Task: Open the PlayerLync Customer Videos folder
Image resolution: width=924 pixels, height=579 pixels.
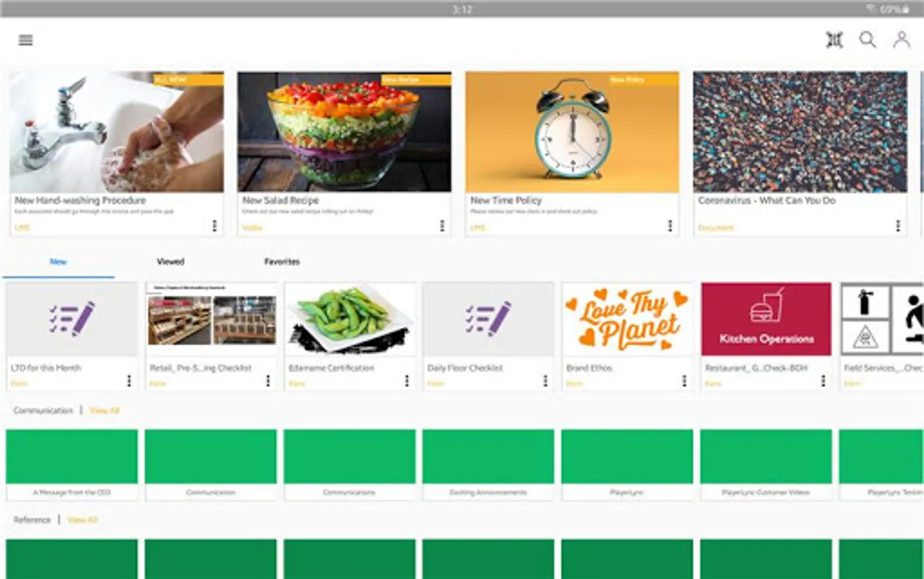Action: tap(766, 464)
